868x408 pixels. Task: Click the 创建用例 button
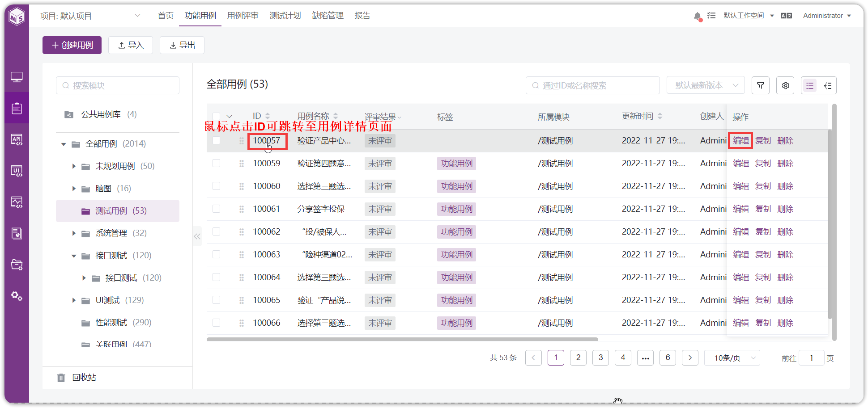72,45
